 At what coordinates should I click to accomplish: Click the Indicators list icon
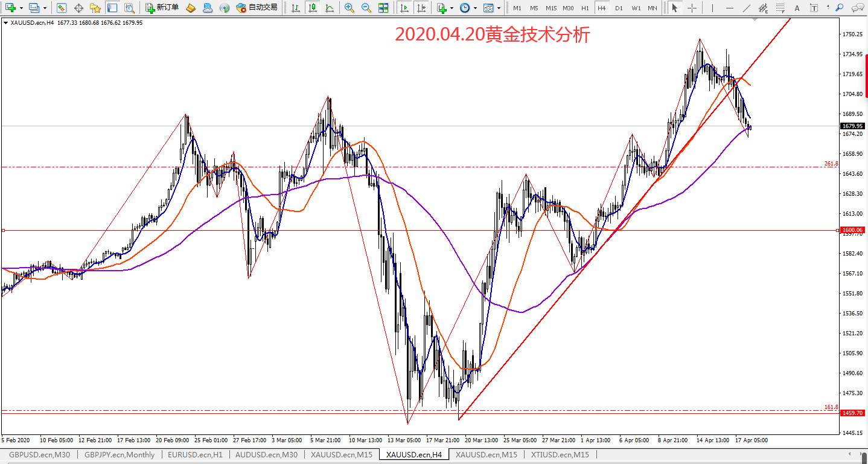click(441, 8)
